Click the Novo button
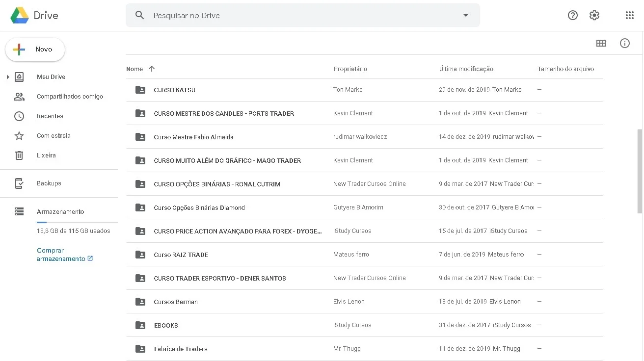The height and width of the screenshot is (361, 644). [35, 50]
